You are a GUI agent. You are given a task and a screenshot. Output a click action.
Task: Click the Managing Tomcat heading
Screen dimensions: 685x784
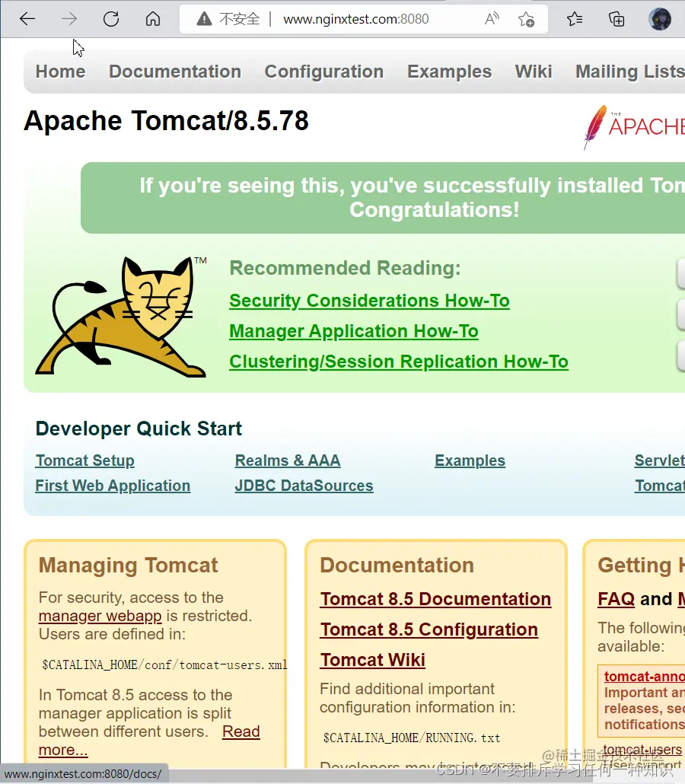pos(128,566)
